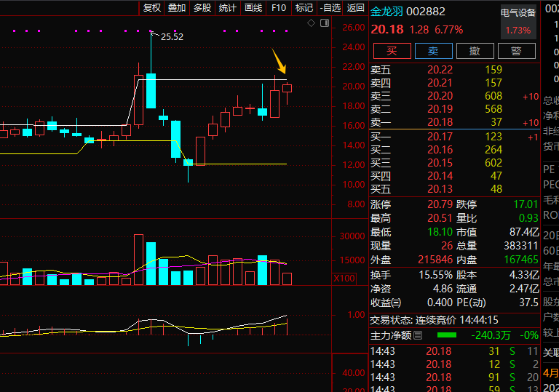Click 返回 to go back

pos(356,8)
